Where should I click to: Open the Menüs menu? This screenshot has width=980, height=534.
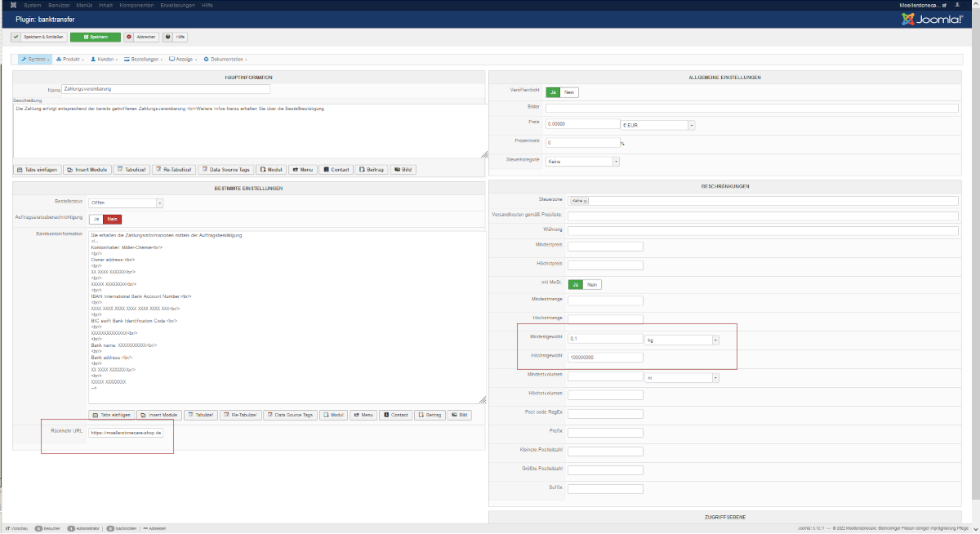tap(84, 5)
